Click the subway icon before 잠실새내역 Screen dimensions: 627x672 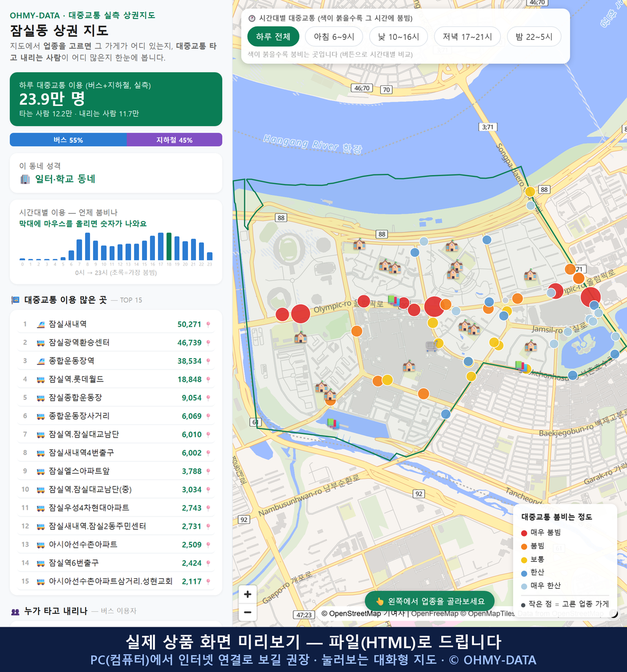(41, 324)
